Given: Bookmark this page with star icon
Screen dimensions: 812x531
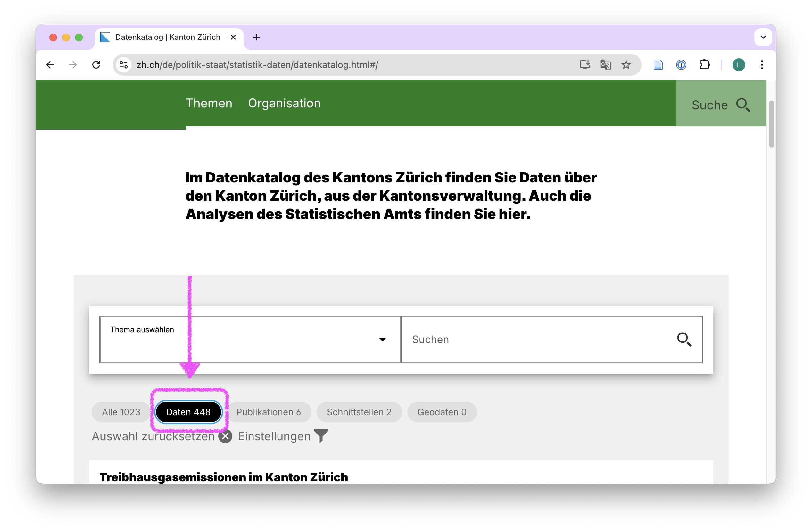Looking at the screenshot, I should pos(626,65).
